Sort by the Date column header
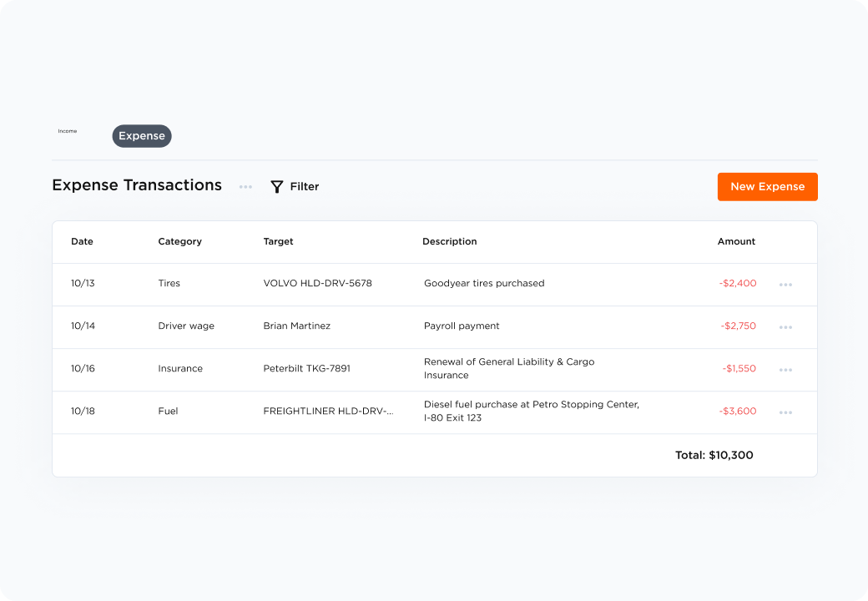Screen dimensions: 868x601 click(82, 241)
